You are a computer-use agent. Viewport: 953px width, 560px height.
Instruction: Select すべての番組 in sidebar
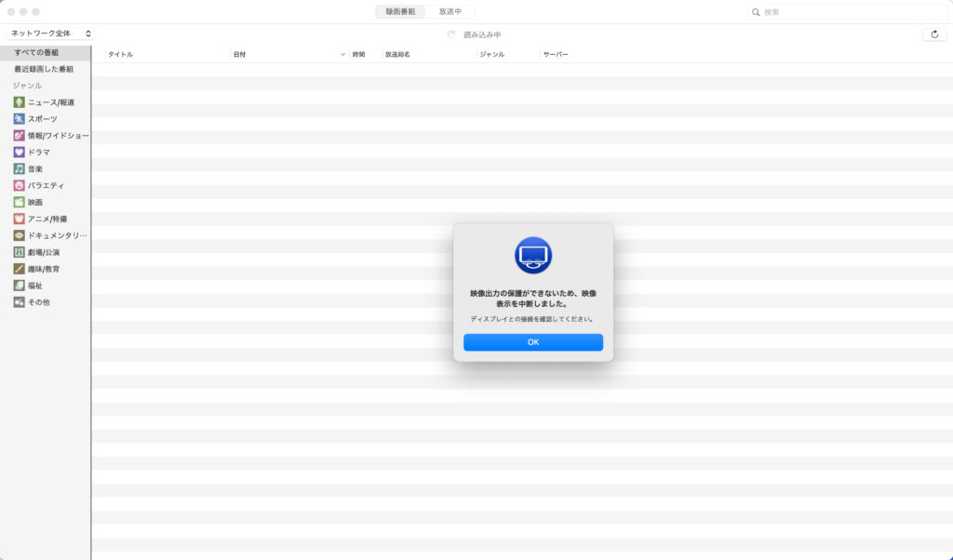pos(36,53)
